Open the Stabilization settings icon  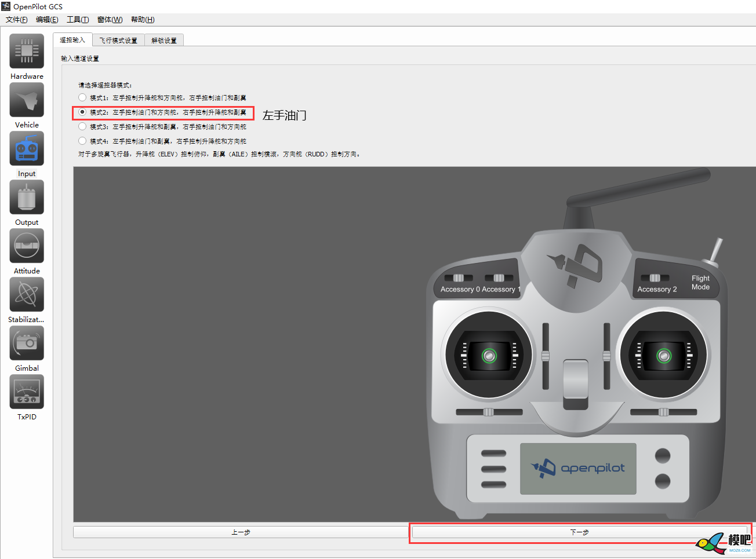(x=27, y=294)
